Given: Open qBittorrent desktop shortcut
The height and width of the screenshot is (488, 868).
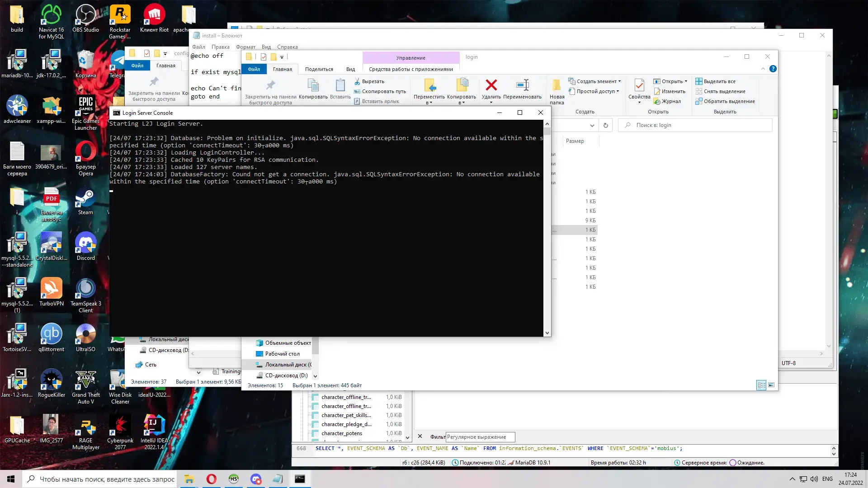Looking at the screenshot, I should tap(51, 338).
